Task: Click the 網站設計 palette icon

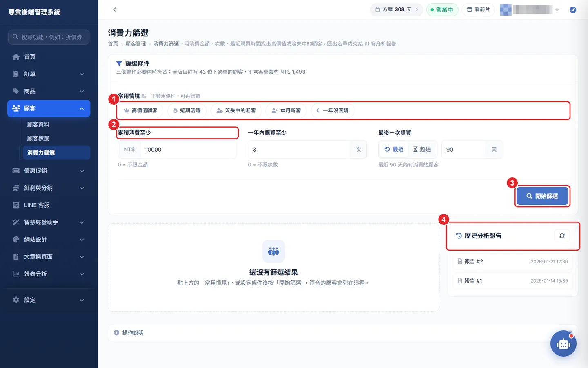Action: 16,239
